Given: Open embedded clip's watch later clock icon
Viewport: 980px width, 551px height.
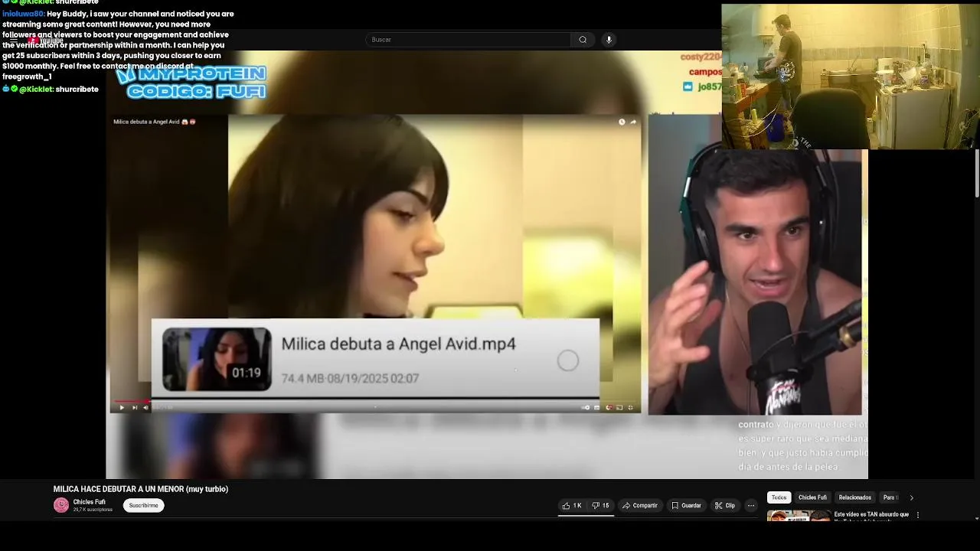Looking at the screenshot, I should pos(622,122).
